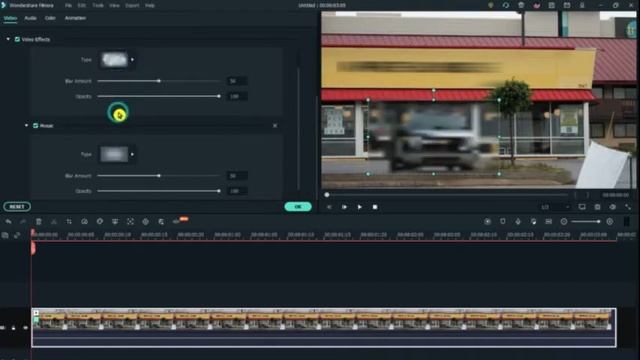Click the previous frame rewind button

click(329, 207)
